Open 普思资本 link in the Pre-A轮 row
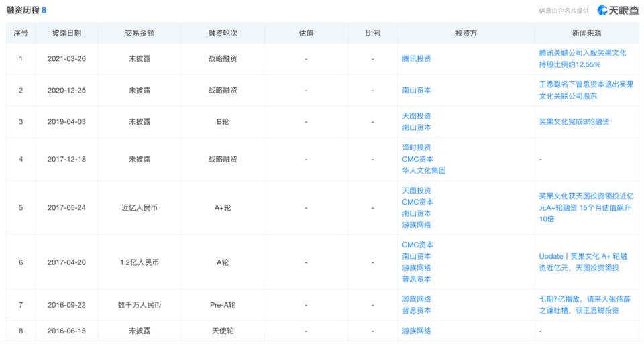 (416, 310)
